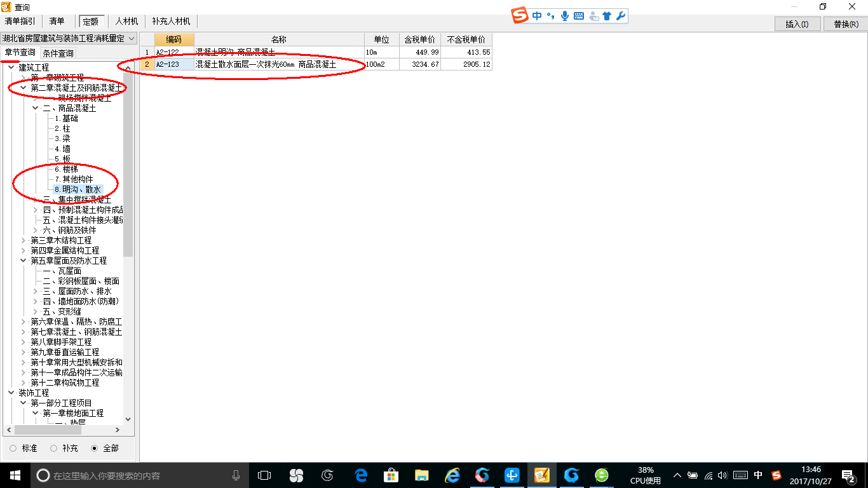Viewport: 868px width, 488px height.
Task: Click the 插入(I) button
Action: (x=797, y=24)
